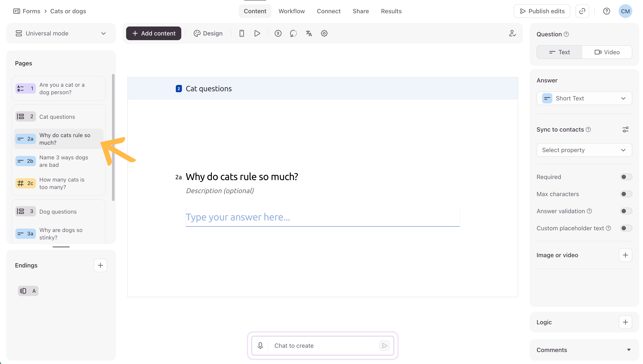Enable Max characters toggle
This screenshot has height=364, width=643.
pos(626,194)
